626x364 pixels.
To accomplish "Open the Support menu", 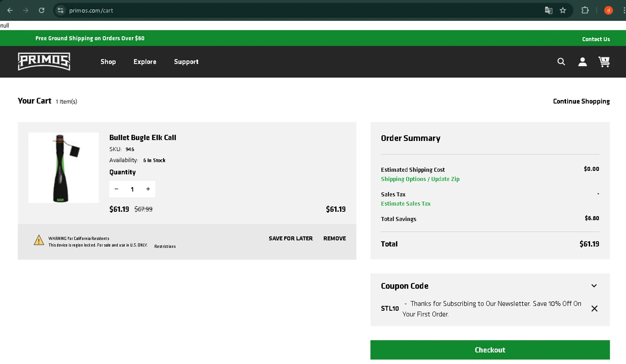I will coord(186,62).
